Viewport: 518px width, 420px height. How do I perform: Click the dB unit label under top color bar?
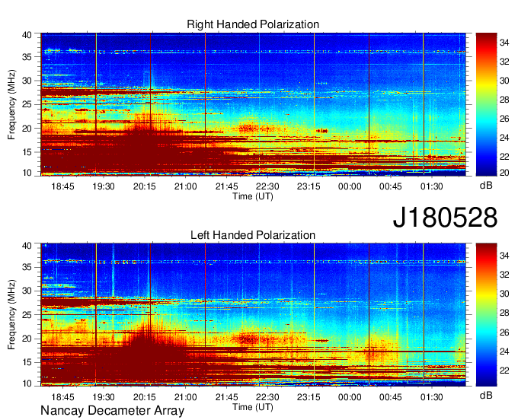[486, 185]
